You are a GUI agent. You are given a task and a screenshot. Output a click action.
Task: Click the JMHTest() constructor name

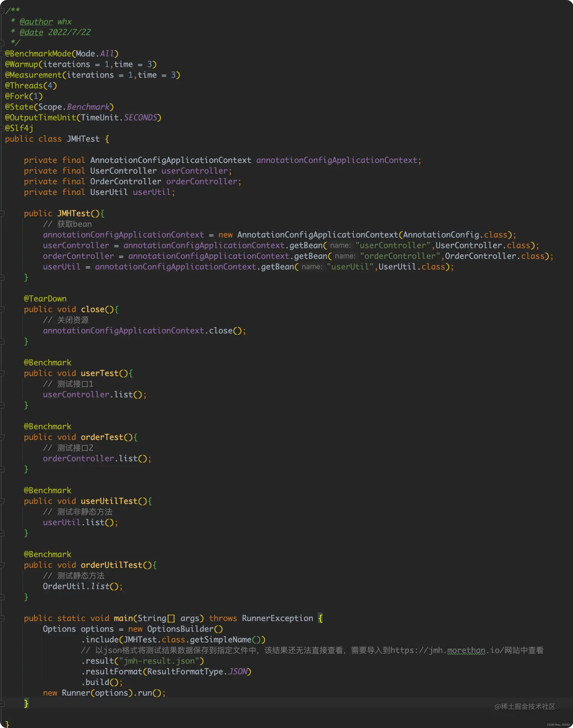tap(74, 213)
